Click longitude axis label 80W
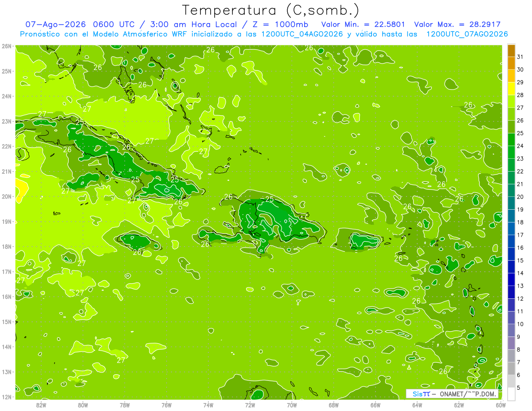Screen dimensions: 532x411 coord(83,405)
